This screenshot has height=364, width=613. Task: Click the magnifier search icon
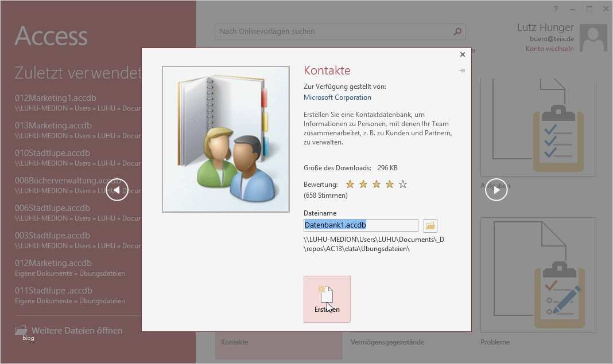(457, 32)
